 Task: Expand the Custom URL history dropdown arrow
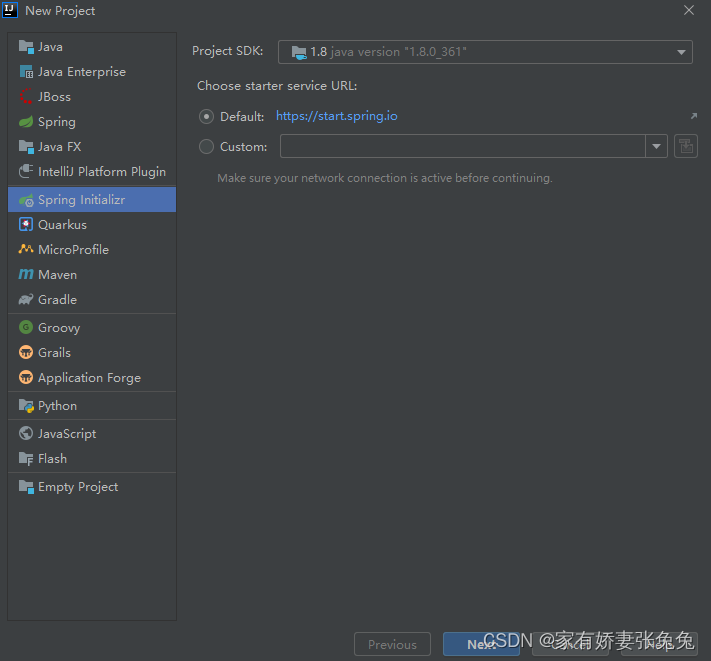[x=656, y=146]
